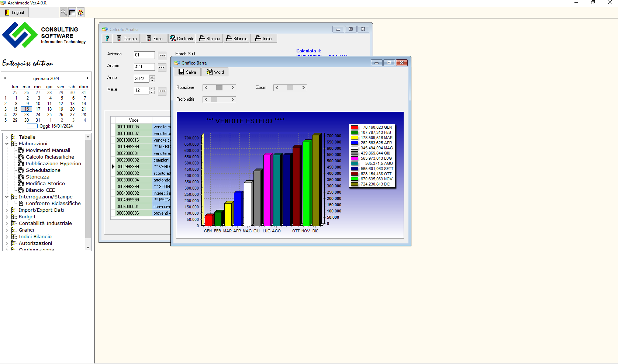Click the Indici print button
This screenshot has height=364, width=618.
coord(264,38)
